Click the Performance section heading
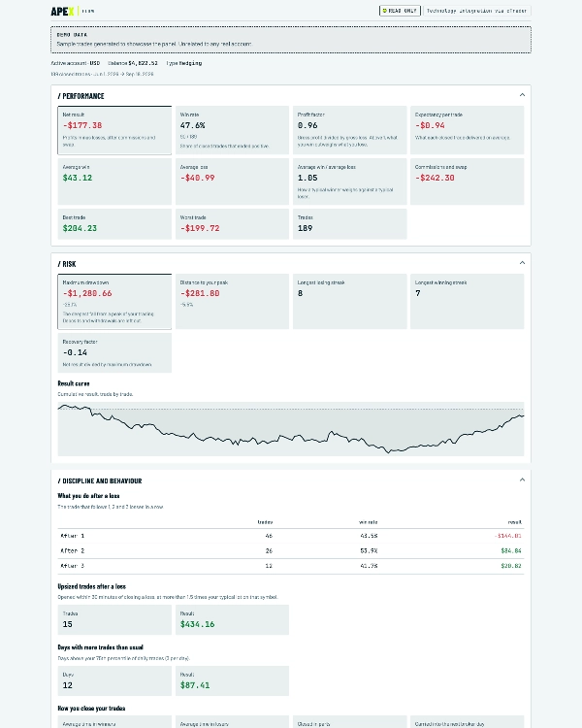 pos(81,96)
